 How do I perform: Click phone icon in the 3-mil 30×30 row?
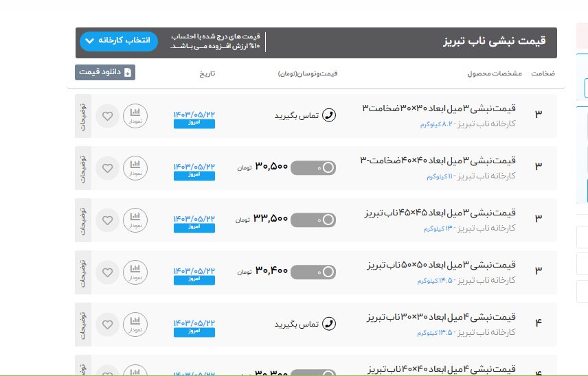[329, 115]
